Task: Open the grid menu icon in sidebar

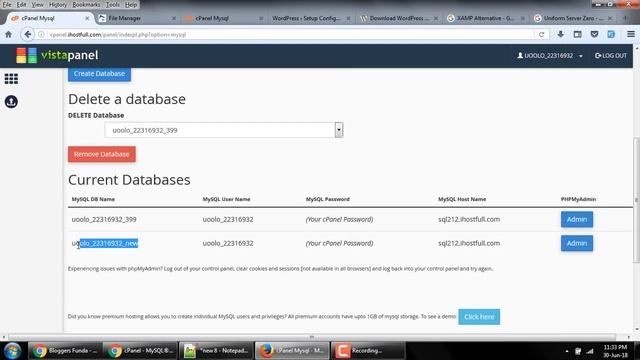Action: [11, 79]
